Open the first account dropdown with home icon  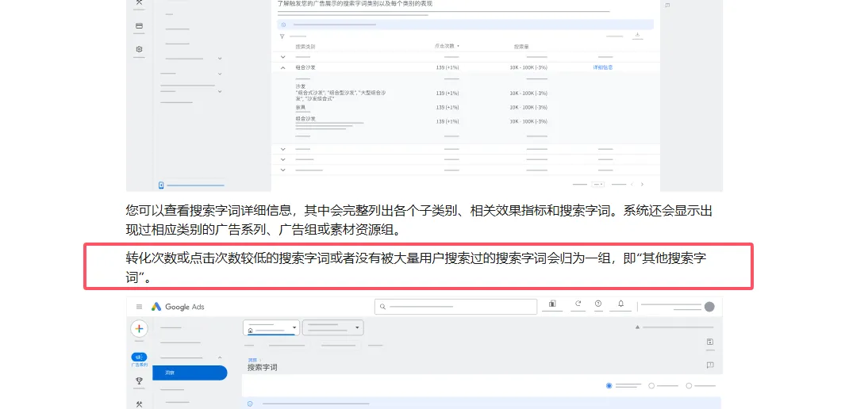pos(271,327)
